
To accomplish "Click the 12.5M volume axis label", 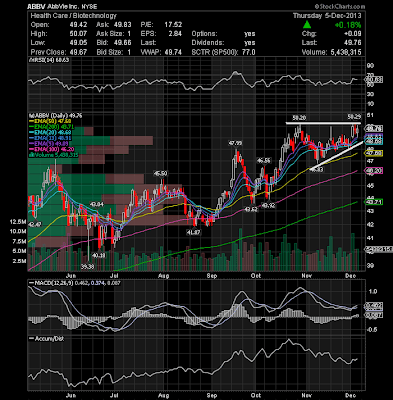I will pyautogui.click(x=19, y=222).
